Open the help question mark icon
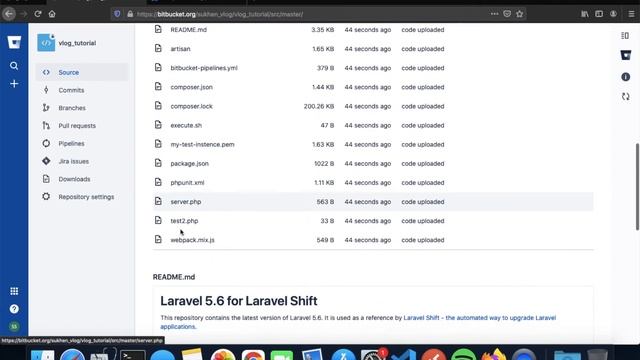This screenshot has width=640, height=360. pos(14,309)
